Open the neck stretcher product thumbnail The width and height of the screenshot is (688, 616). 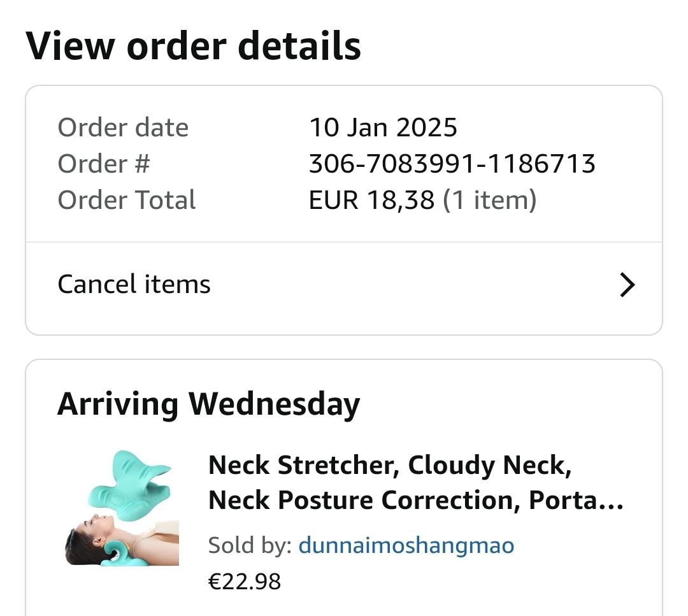click(x=122, y=508)
